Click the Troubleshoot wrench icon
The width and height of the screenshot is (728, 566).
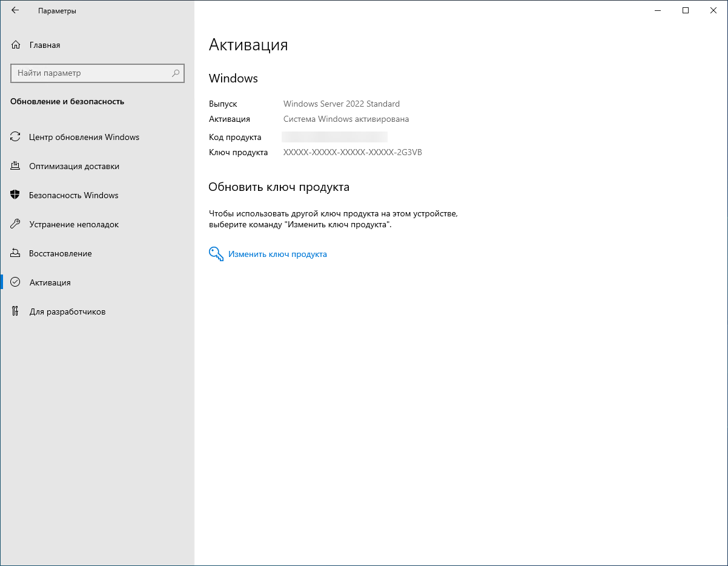coord(16,224)
